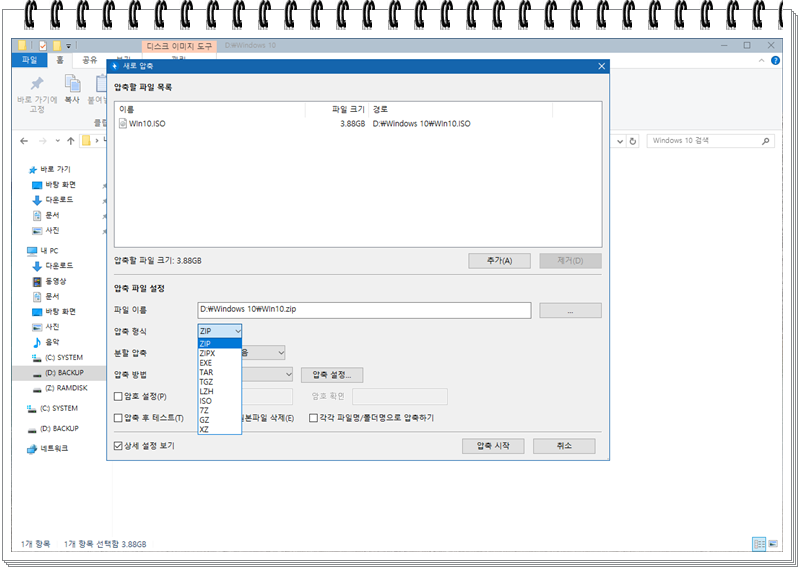Select 내 PC in the navigation pane
Viewport: 800px width, 569px height.
[43, 251]
